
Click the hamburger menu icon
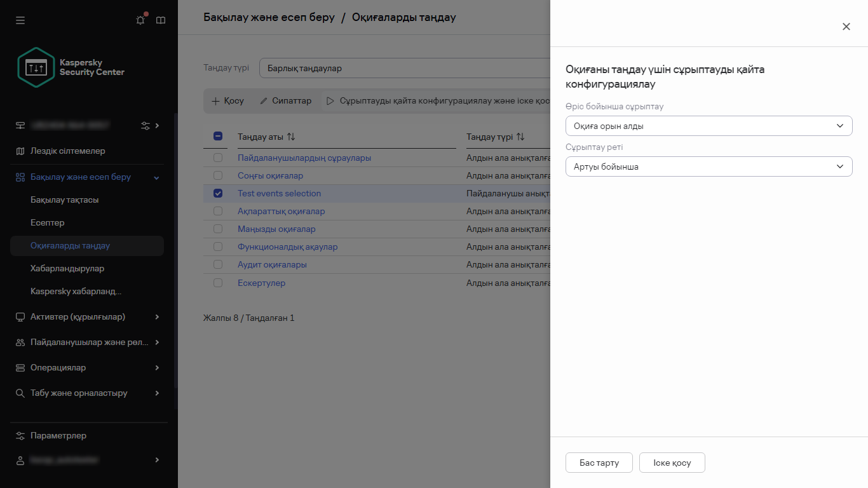click(20, 20)
